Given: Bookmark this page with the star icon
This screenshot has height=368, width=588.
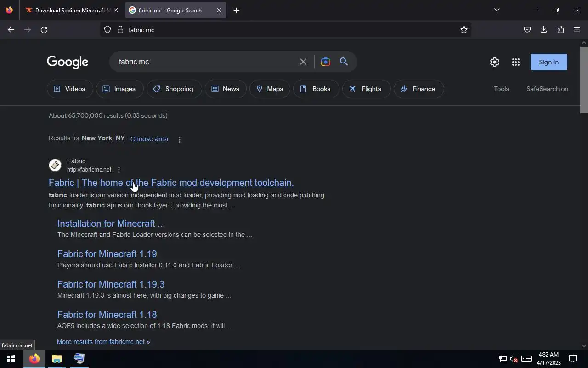Looking at the screenshot, I should click(x=464, y=30).
